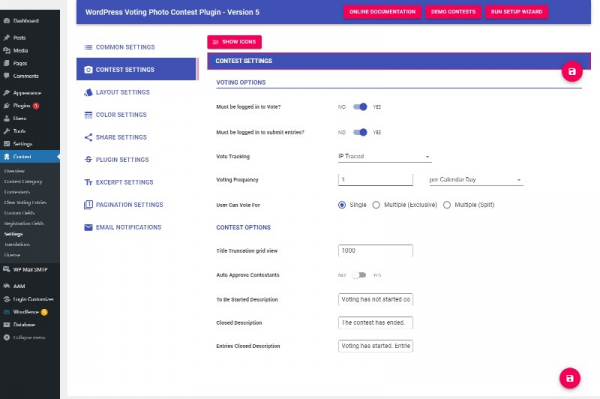Open the per Calendar Day dropdown
Viewport: 600px width, 399px height.
pyautogui.click(x=476, y=180)
